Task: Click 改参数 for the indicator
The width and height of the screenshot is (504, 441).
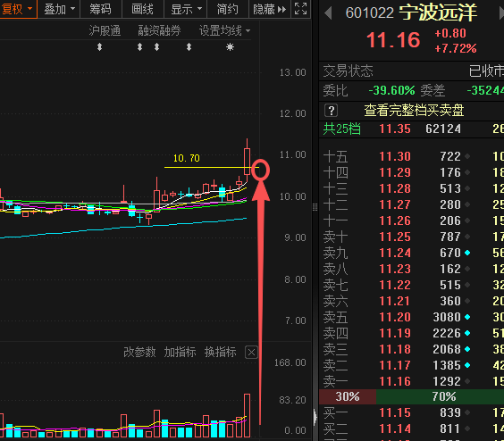Action: coord(139,353)
